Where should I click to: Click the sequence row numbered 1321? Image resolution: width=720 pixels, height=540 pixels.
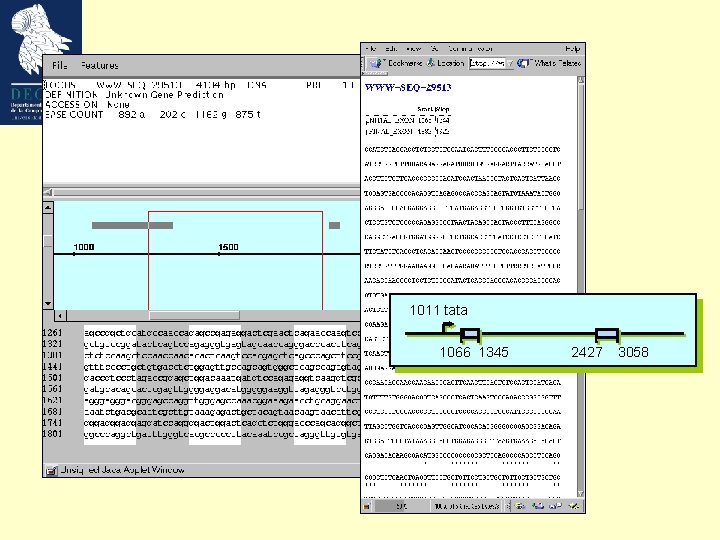tap(202, 344)
